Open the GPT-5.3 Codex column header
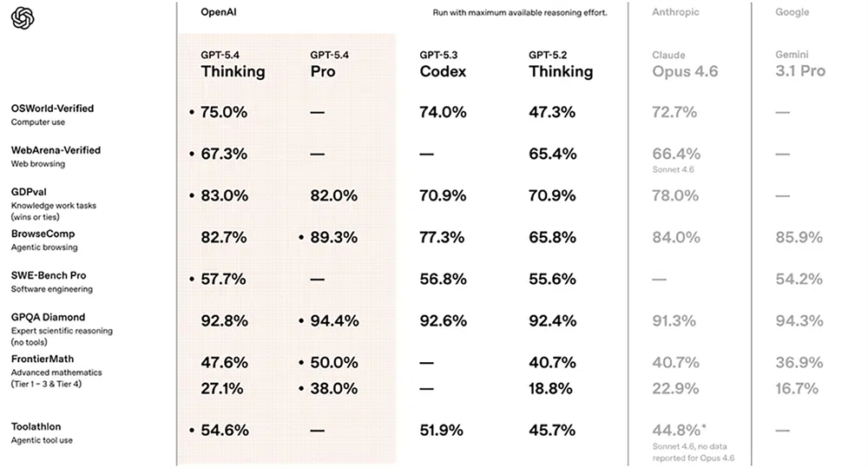 (x=443, y=65)
